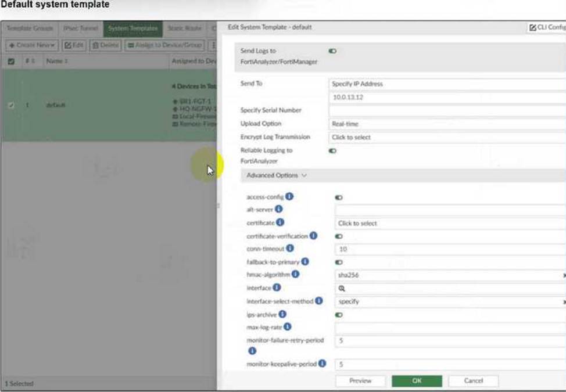Toggle Send Logs to FortiAnalyzer/FortiManager switch

[x=332, y=51]
